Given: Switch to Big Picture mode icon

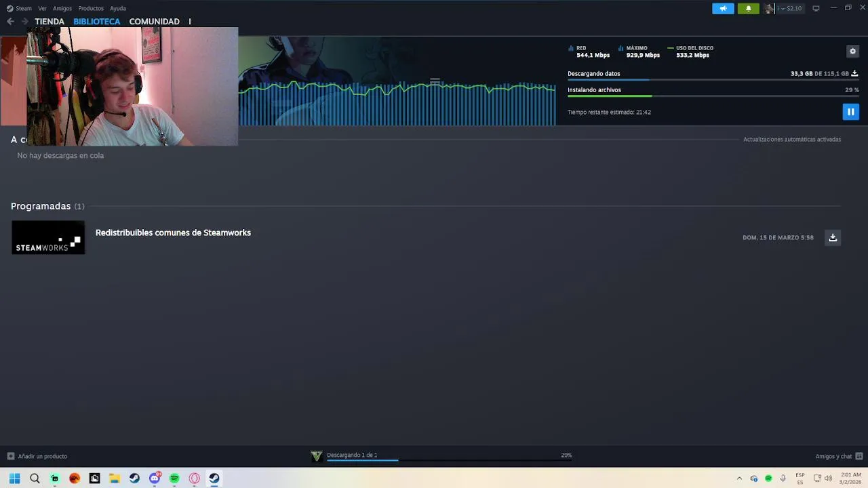Looking at the screenshot, I should (816, 8).
